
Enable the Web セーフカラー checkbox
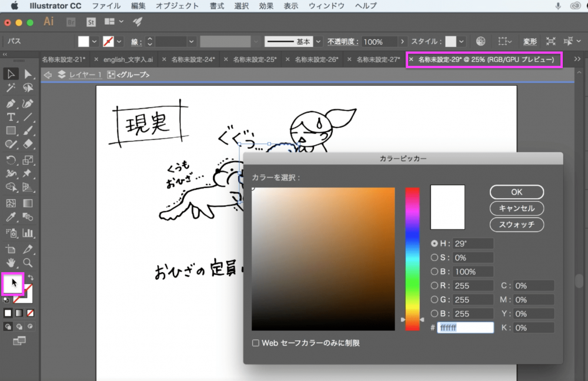point(255,342)
